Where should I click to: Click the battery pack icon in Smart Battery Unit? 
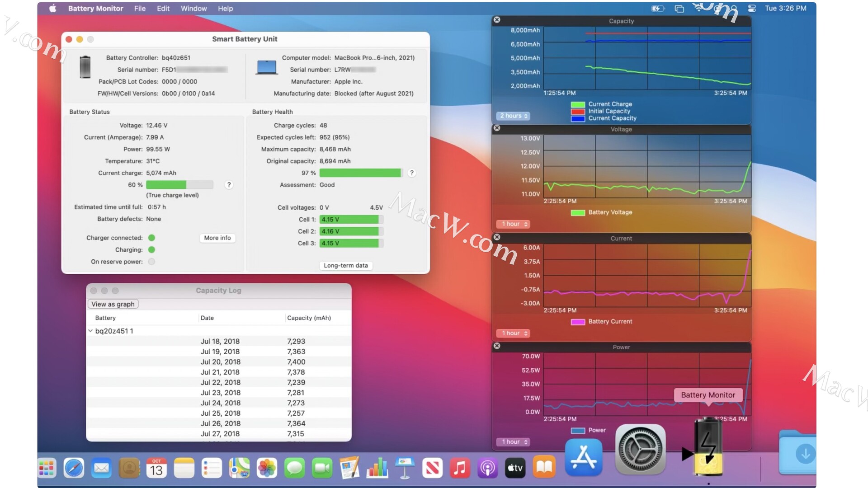click(x=85, y=67)
